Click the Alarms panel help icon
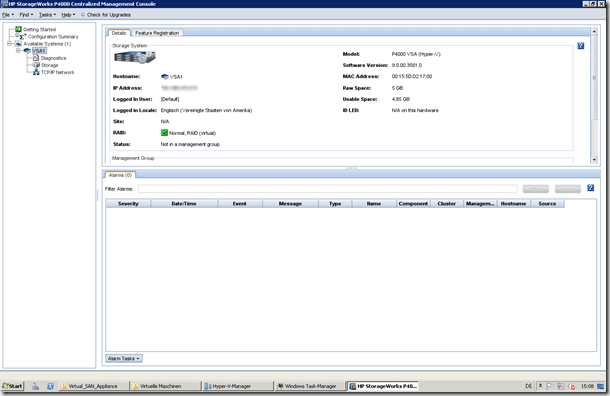Screen dimensions: 610x396 pyautogui.click(x=590, y=188)
